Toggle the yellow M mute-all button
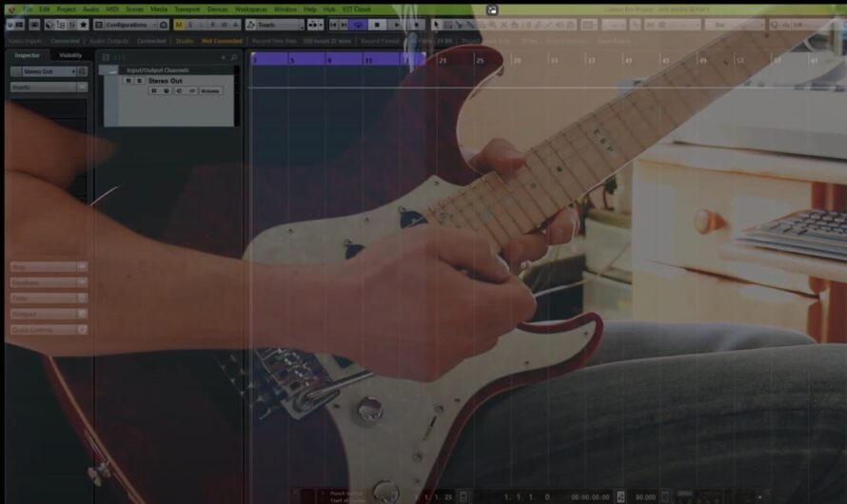This screenshot has height=504, width=847. coord(179,25)
